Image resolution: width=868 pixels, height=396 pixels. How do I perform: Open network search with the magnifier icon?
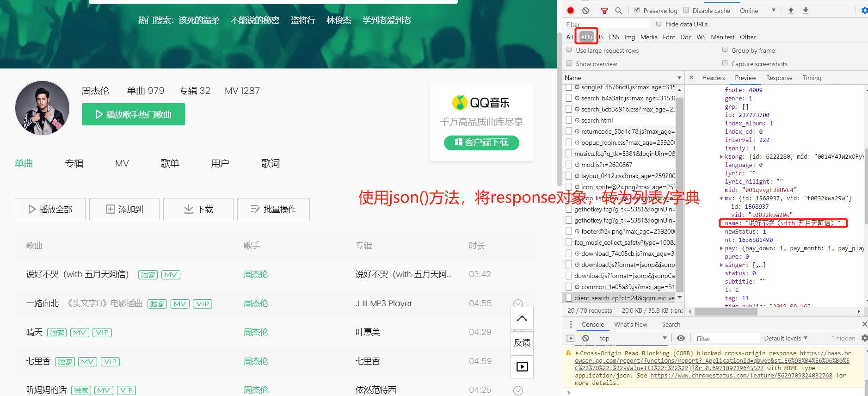(x=618, y=11)
